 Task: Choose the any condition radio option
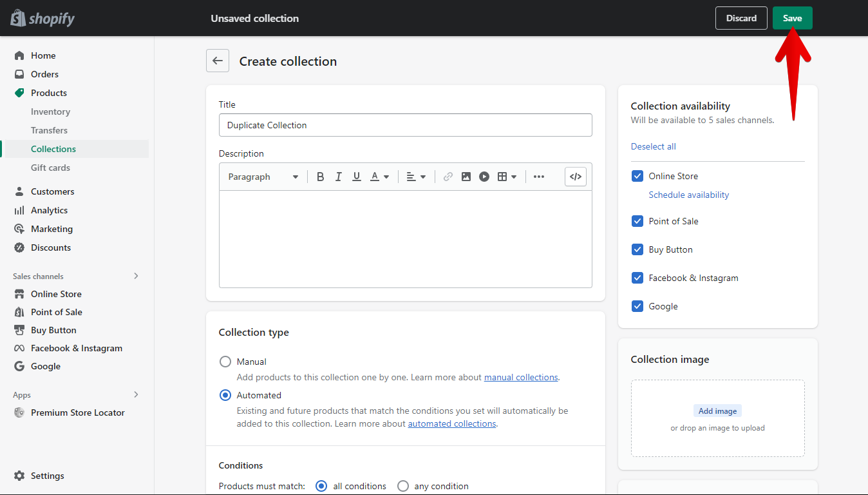coord(402,486)
